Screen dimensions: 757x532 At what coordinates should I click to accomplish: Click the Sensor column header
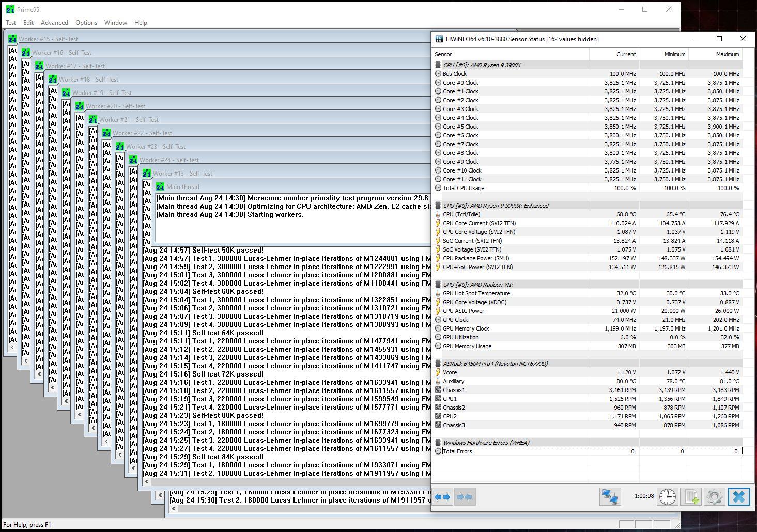click(x=511, y=54)
